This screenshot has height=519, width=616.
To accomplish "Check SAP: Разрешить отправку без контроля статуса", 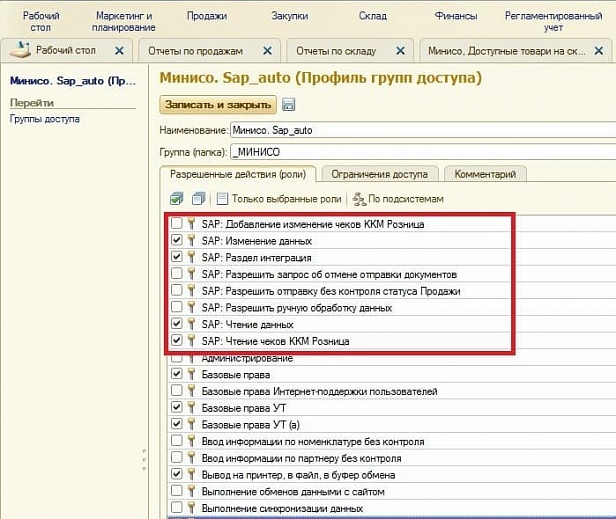I will click(177, 290).
